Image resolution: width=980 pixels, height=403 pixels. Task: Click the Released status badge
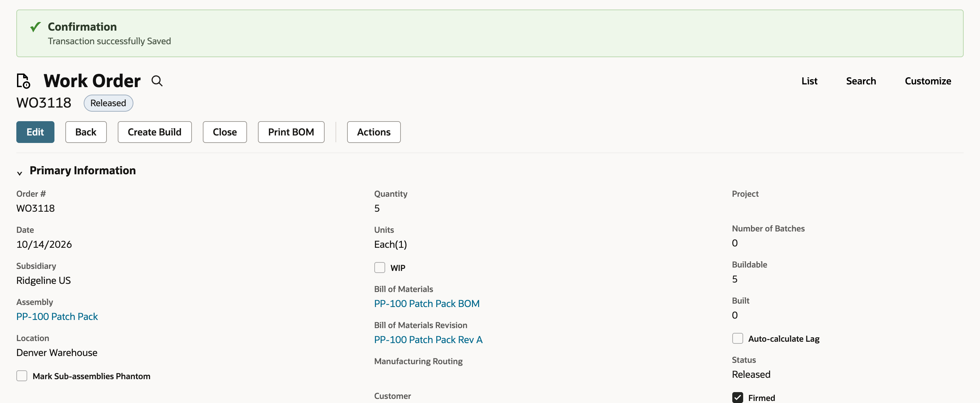click(x=108, y=103)
